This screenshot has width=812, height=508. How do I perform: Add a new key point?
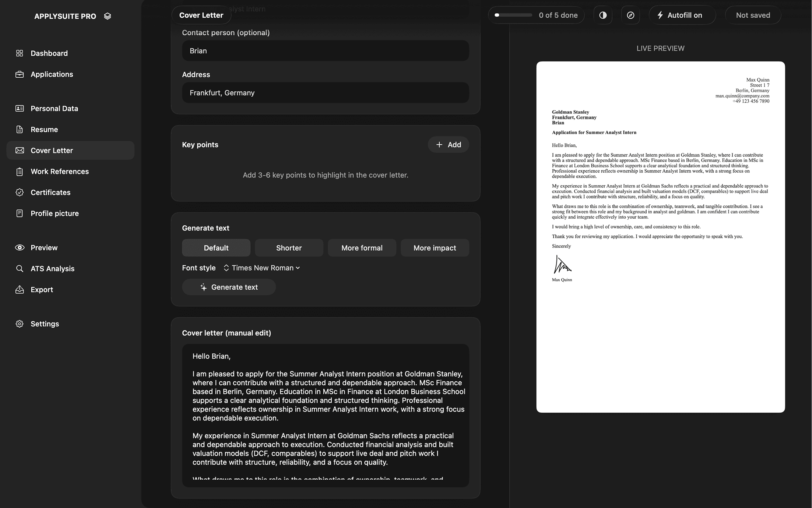click(448, 145)
